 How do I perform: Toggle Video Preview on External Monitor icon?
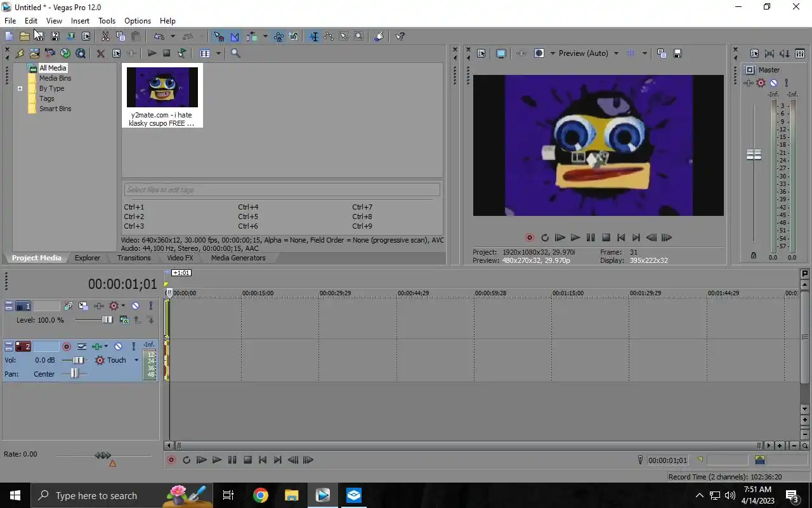point(501,53)
